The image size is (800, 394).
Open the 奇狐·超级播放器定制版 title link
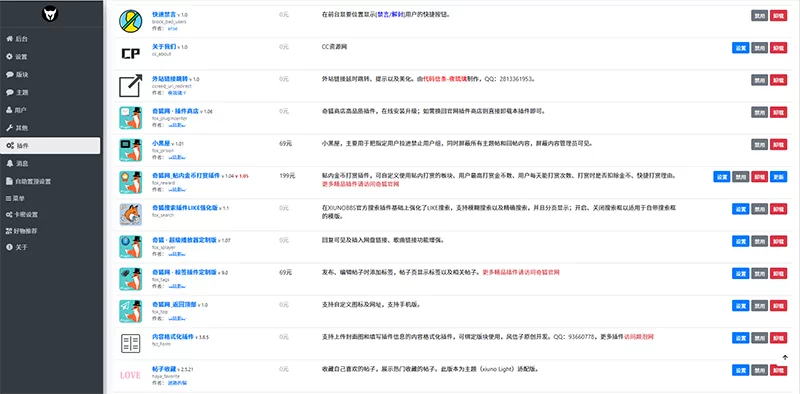[184, 240]
